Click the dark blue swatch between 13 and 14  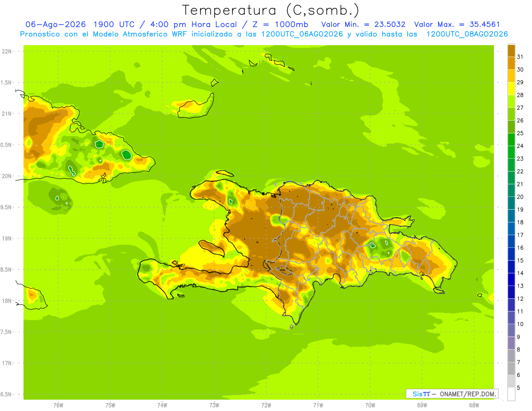coord(511,279)
